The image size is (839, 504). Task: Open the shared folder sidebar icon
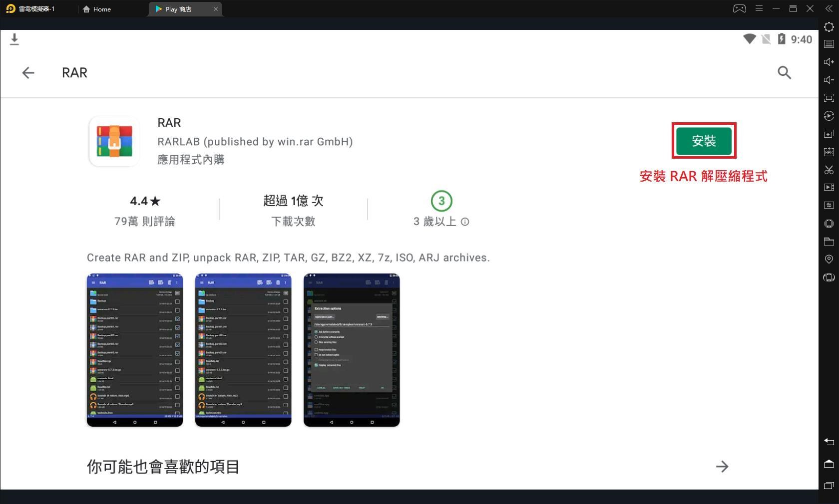click(829, 241)
